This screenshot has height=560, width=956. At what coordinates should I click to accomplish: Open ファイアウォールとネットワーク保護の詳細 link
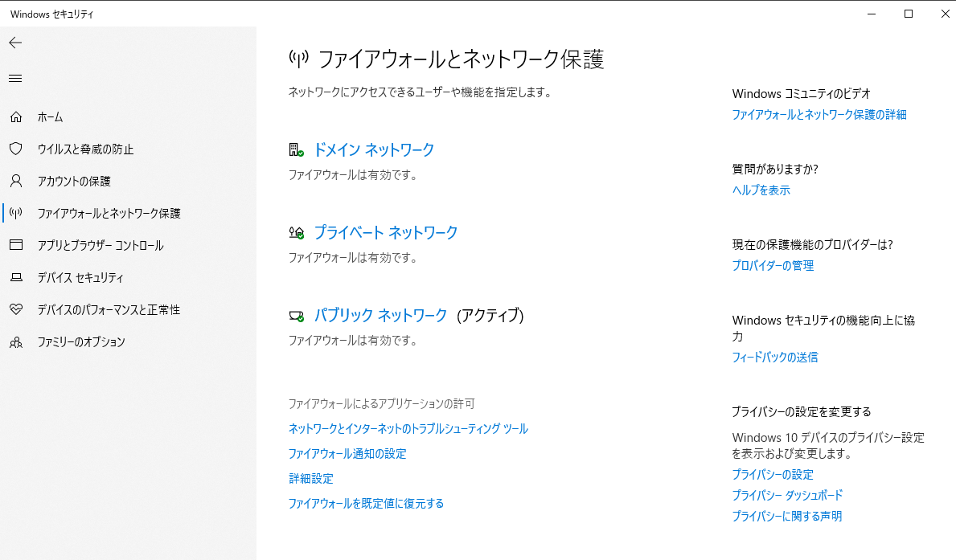tap(819, 115)
